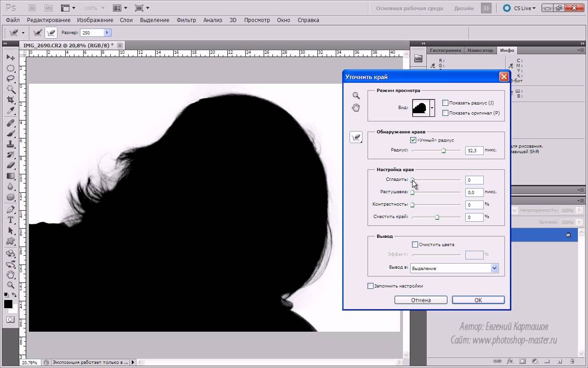This screenshot has height=368, width=588.
Task: Open the Filter menu
Action: (x=186, y=20)
